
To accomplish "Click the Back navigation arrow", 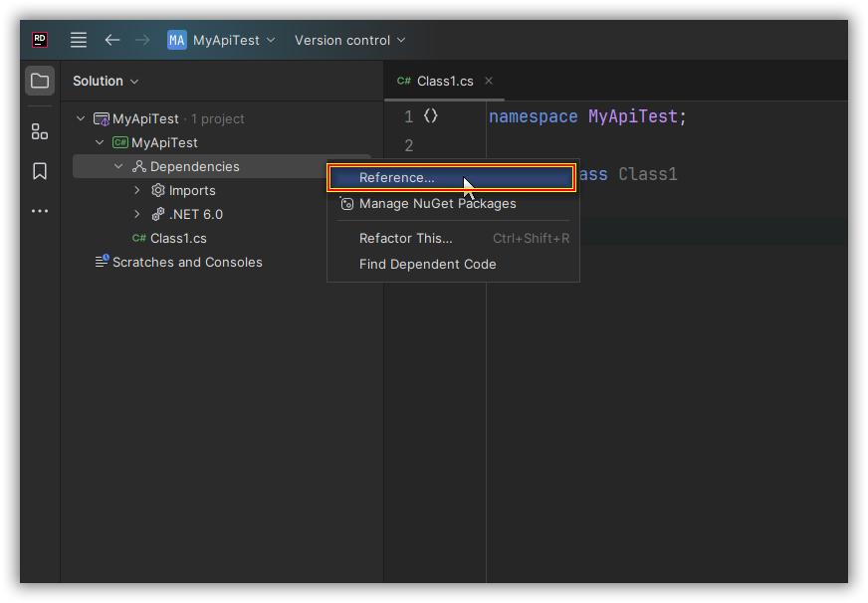I will click(112, 40).
